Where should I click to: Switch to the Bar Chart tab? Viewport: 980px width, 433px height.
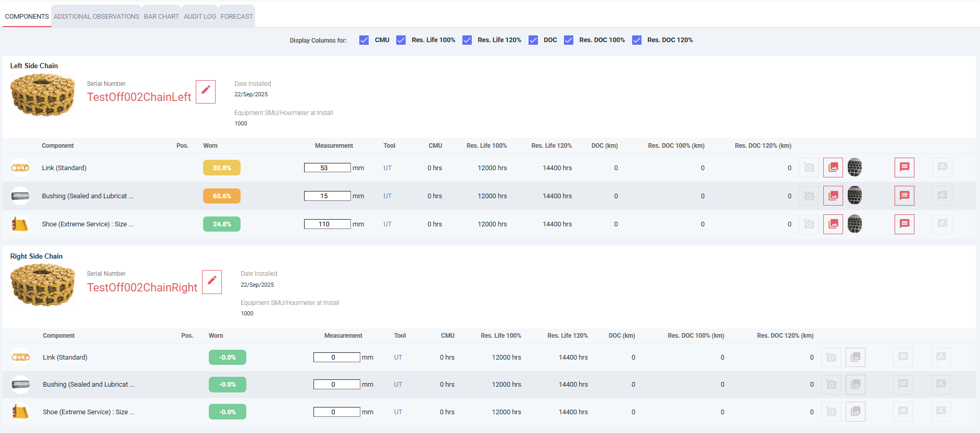coord(161,17)
